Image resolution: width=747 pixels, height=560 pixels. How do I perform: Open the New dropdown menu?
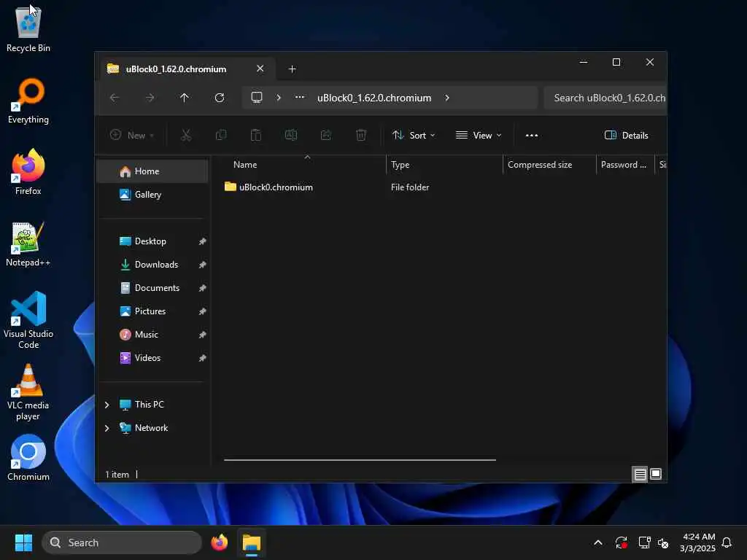pos(132,135)
